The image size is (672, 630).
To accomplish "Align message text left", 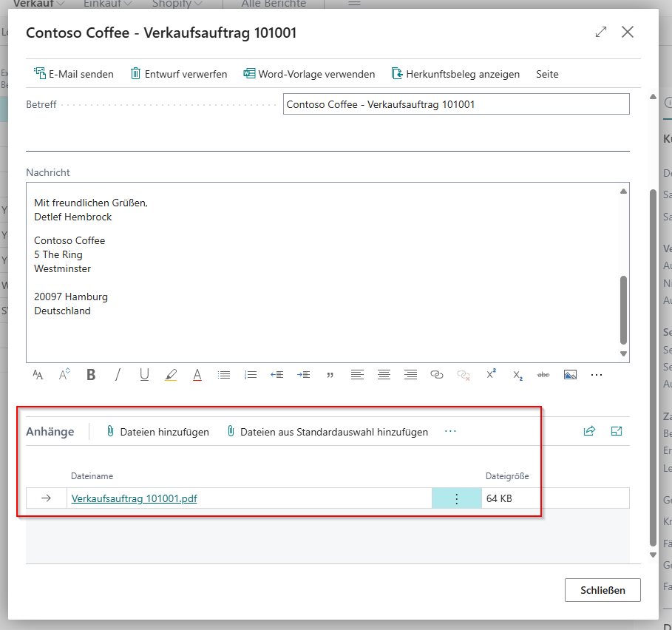I will click(x=357, y=375).
